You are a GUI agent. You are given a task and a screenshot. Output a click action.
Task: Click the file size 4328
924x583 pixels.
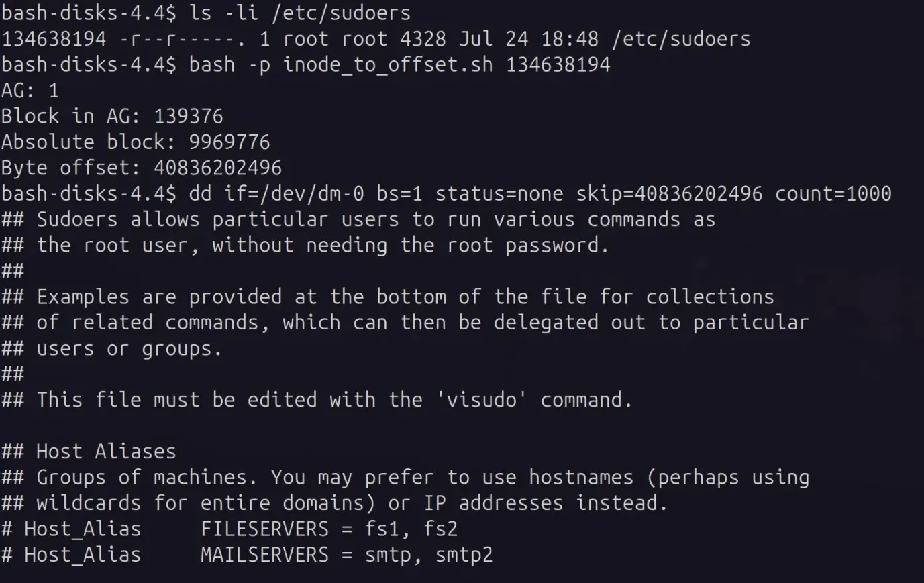pyautogui.click(x=423, y=39)
